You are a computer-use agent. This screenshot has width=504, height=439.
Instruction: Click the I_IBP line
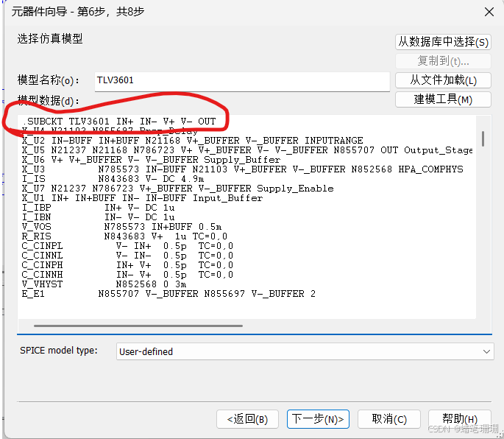99,208
